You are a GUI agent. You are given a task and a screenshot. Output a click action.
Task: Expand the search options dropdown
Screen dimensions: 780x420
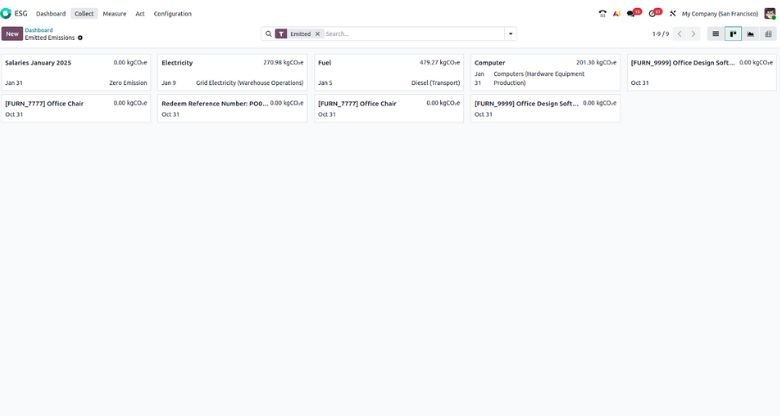click(x=510, y=34)
